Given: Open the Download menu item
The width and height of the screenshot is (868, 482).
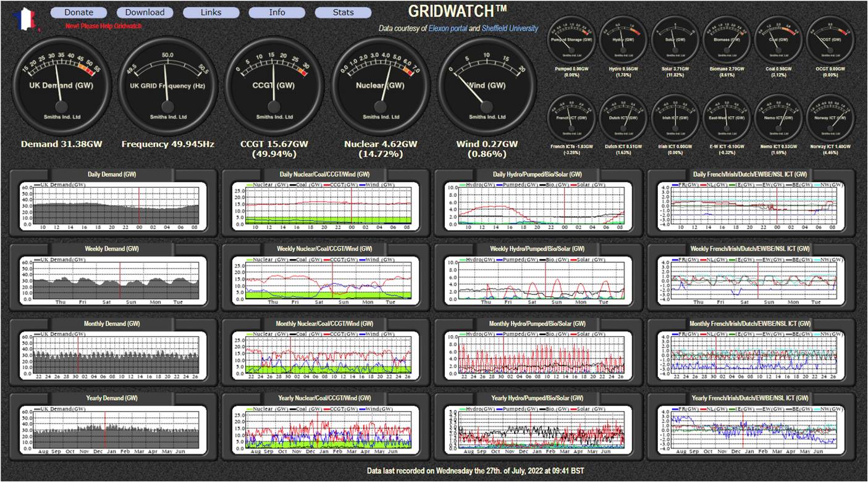Looking at the screenshot, I should (145, 12).
